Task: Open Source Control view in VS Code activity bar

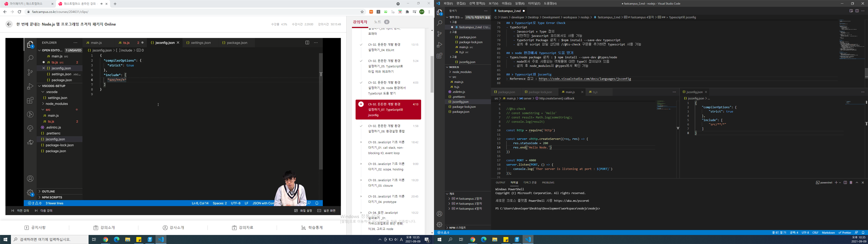Action: (x=439, y=34)
